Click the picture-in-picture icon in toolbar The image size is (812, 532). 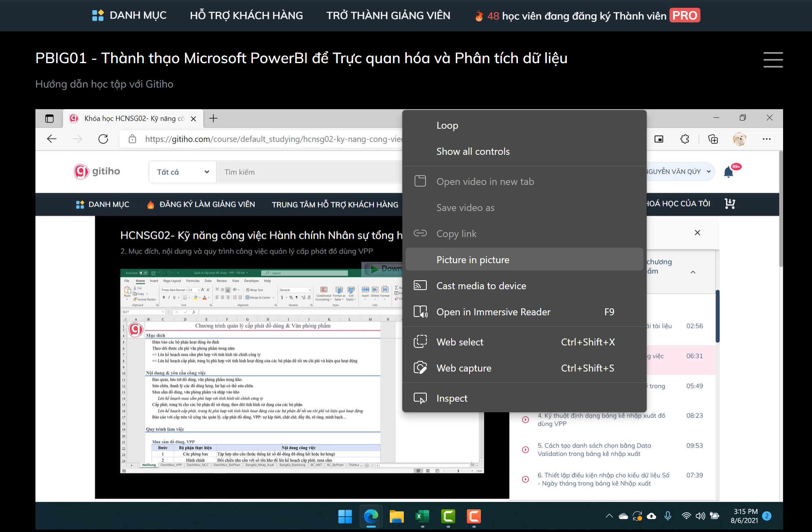(x=659, y=139)
